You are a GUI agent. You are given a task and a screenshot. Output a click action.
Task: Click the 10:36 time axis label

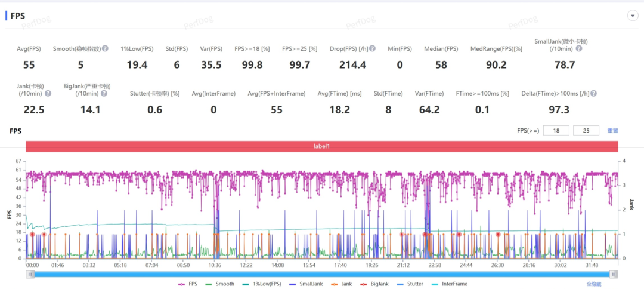pos(215,265)
